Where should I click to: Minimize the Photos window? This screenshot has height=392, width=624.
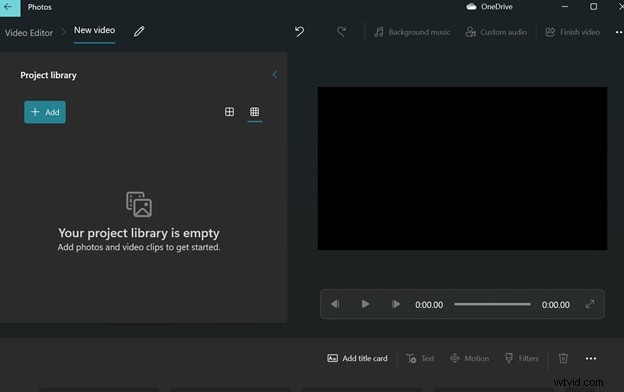coord(565,7)
